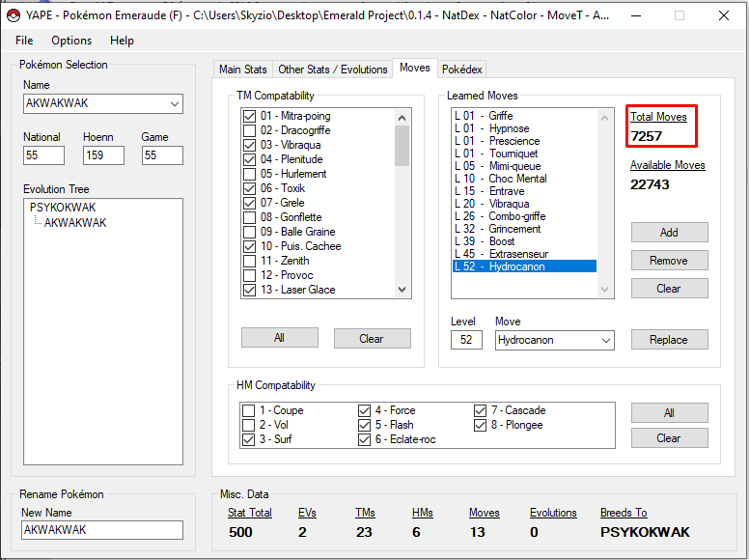The width and height of the screenshot is (749, 560).
Task: Check TM 09 Balle Graine
Action: (249, 232)
